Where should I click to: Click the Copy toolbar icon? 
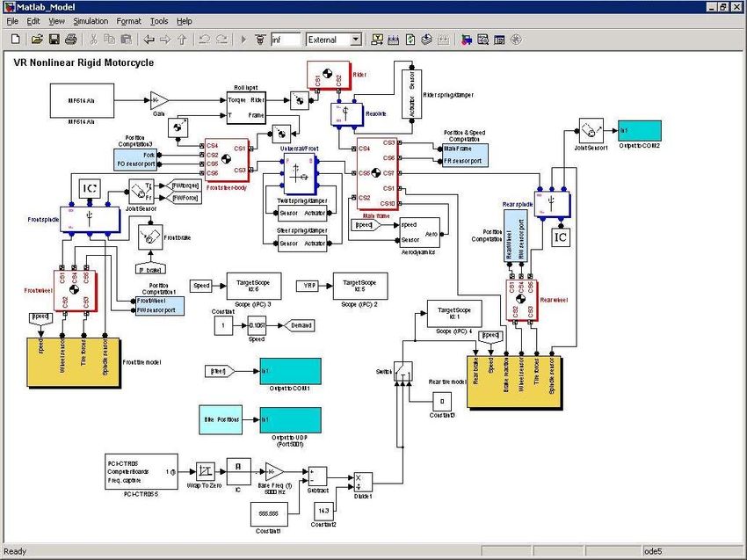point(110,40)
